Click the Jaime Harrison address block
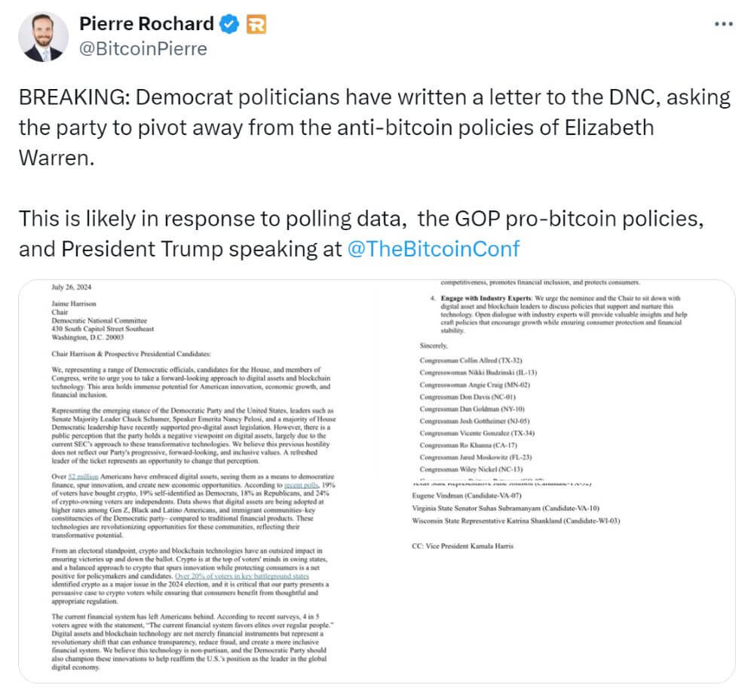Screen dimensions: 754x700 coord(83,321)
